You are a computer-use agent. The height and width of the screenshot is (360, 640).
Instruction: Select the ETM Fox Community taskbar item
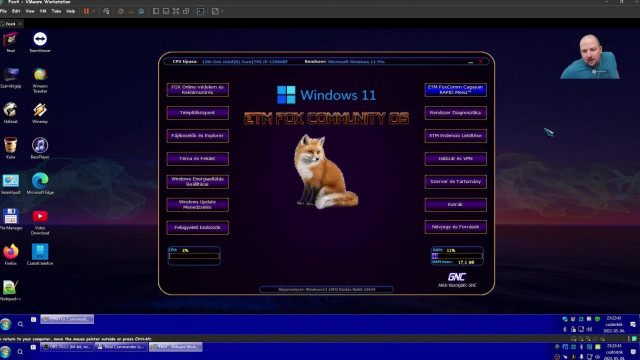[67, 319]
